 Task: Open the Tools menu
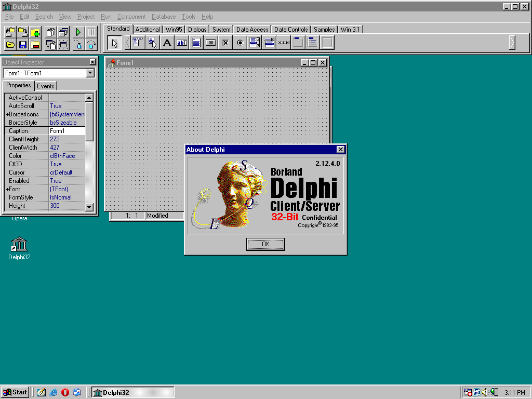tap(189, 17)
